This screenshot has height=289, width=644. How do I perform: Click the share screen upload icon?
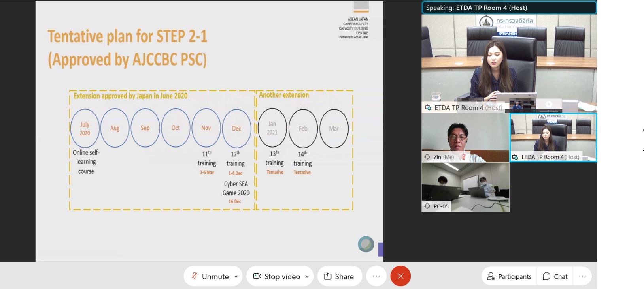[x=327, y=276]
